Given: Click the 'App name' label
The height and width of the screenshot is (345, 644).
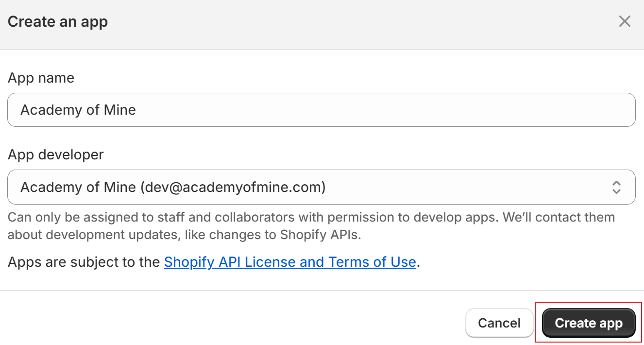Looking at the screenshot, I should (41, 78).
